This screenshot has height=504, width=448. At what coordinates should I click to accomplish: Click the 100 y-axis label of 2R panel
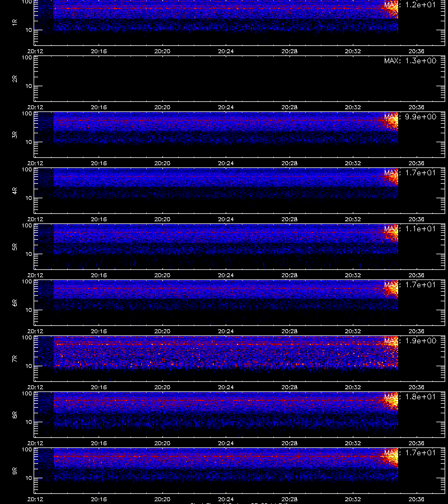click(x=27, y=58)
